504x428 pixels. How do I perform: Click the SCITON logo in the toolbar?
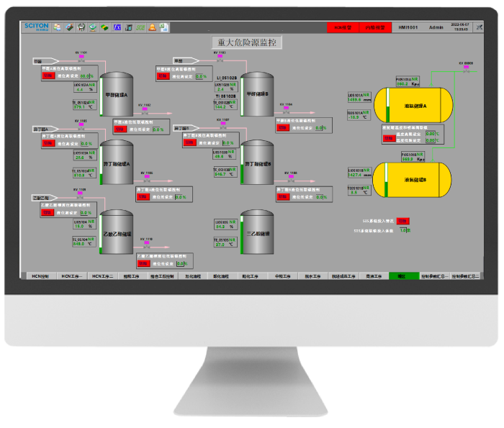click(x=35, y=27)
